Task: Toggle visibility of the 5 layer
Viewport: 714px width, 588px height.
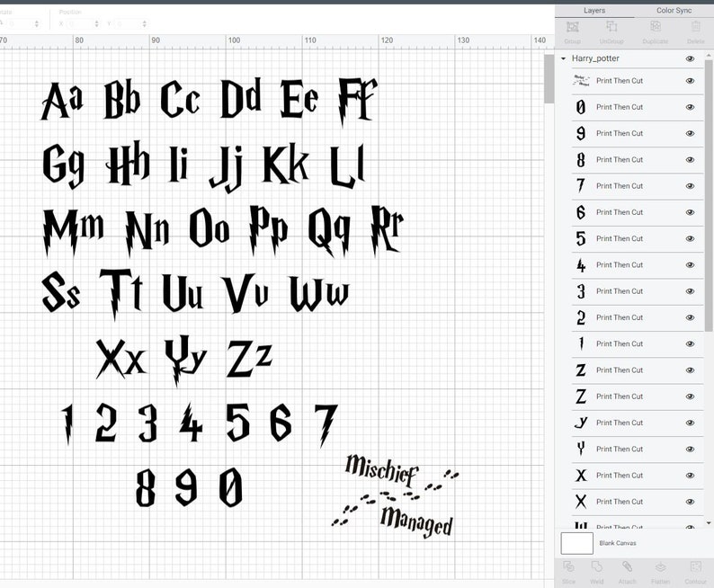Action: tap(690, 238)
